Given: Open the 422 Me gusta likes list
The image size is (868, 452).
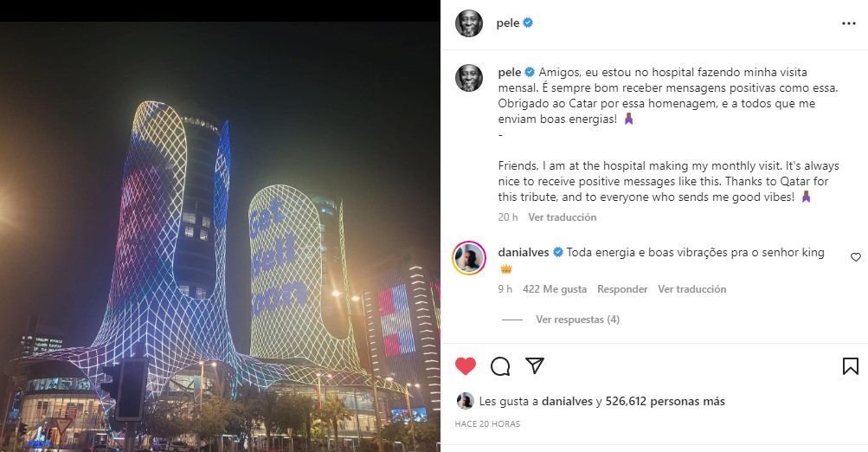Looking at the screenshot, I should [555, 289].
